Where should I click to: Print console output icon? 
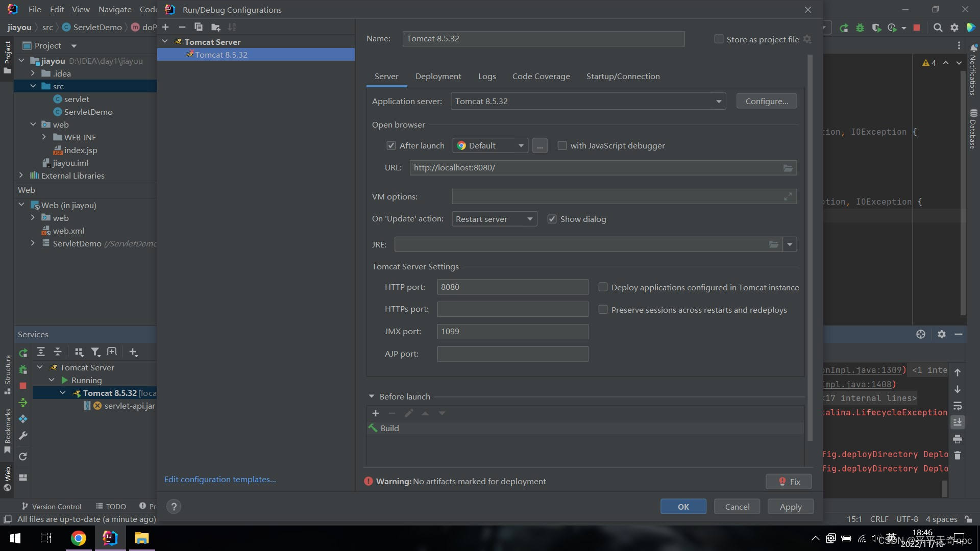958,439
